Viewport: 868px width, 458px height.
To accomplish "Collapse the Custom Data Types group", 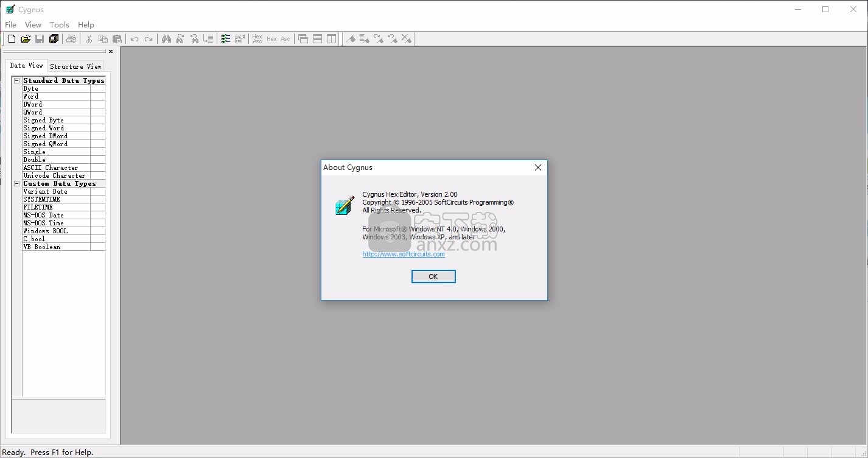I will pyautogui.click(x=17, y=183).
